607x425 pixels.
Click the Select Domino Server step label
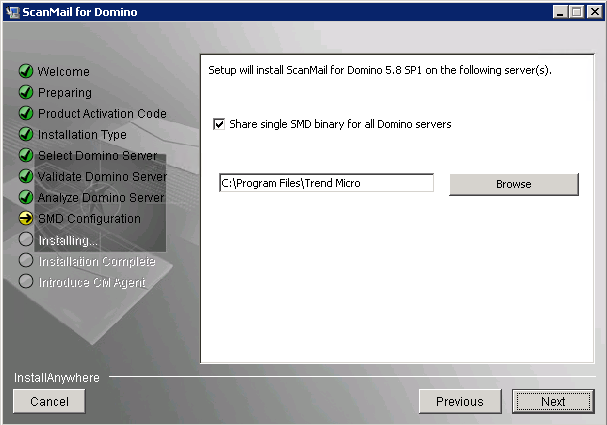(x=97, y=156)
